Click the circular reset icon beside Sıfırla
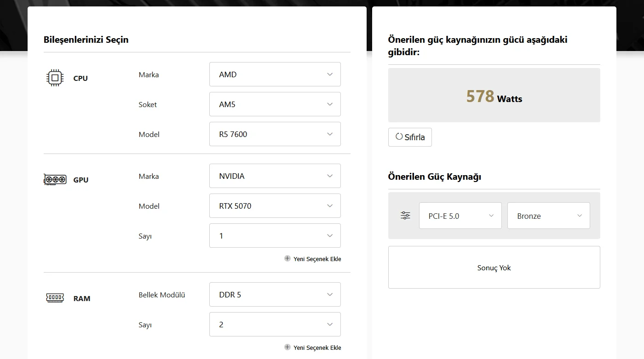This screenshot has width=644, height=359. coord(399,137)
